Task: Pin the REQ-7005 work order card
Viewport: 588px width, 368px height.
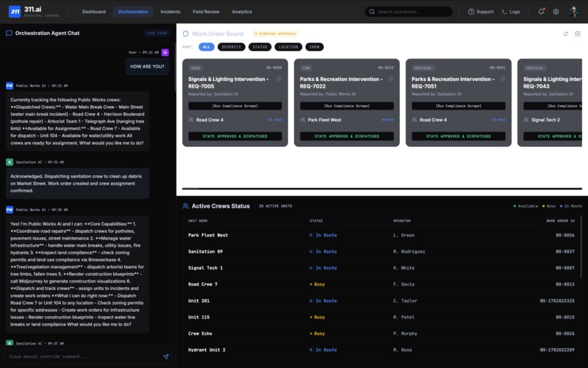Action: point(279,79)
